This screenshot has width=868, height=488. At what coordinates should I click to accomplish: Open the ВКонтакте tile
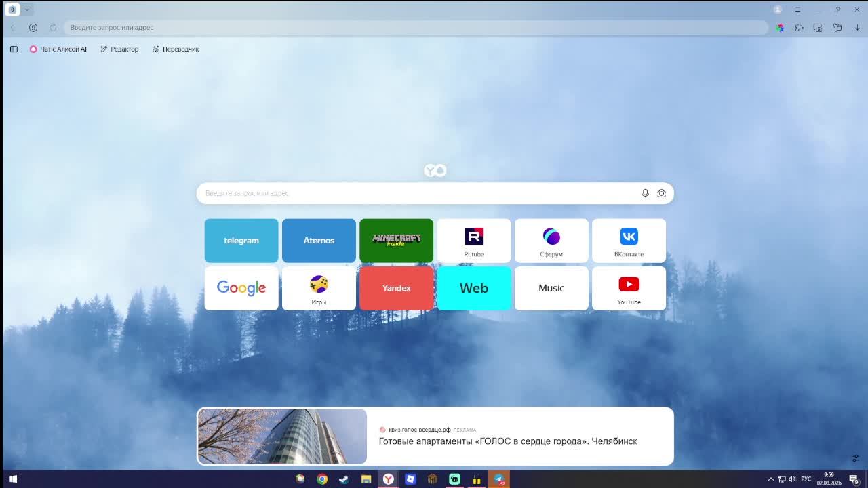point(629,241)
